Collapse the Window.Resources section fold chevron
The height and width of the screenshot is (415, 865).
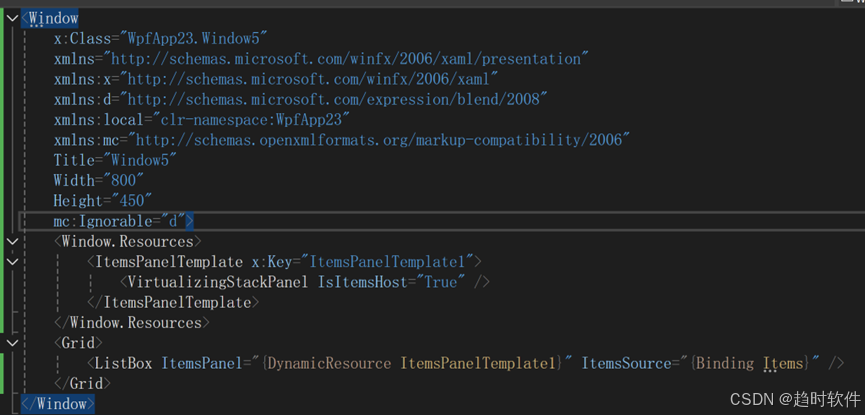pos(11,241)
